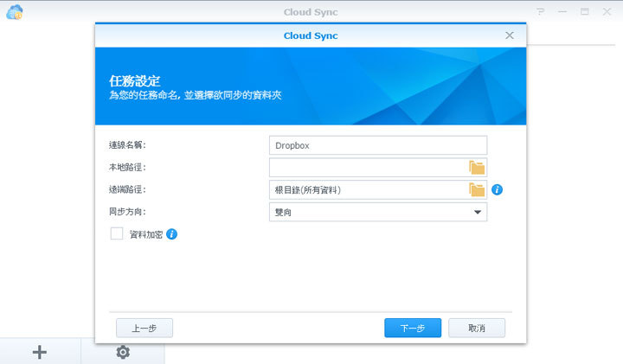The width and height of the screenshot is (623, 364).
Task: Close the Cloud Sync task setup dialog
Action: 510,35
